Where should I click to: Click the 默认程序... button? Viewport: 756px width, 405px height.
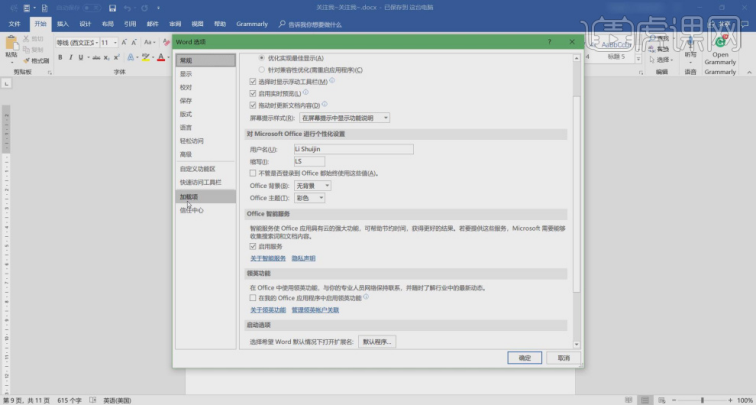click(377, 342)
